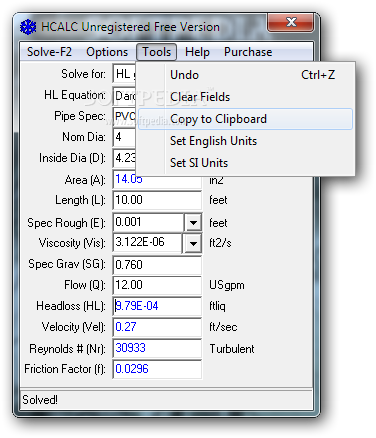The image size is (376, 438).
Task: Open the HL Equation combo box
Action: coord(124,96)
